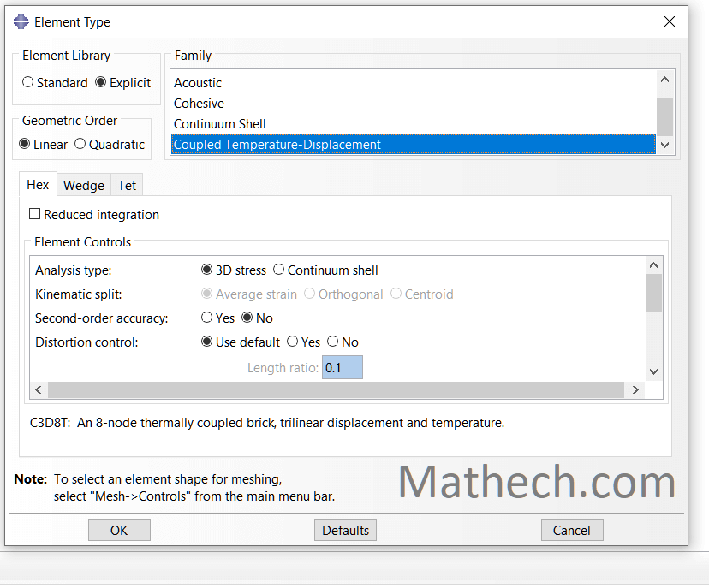This screenshot has width=709, height=588.
Task: Set Second-order accuracy to Yes
Action: (207, 318)
